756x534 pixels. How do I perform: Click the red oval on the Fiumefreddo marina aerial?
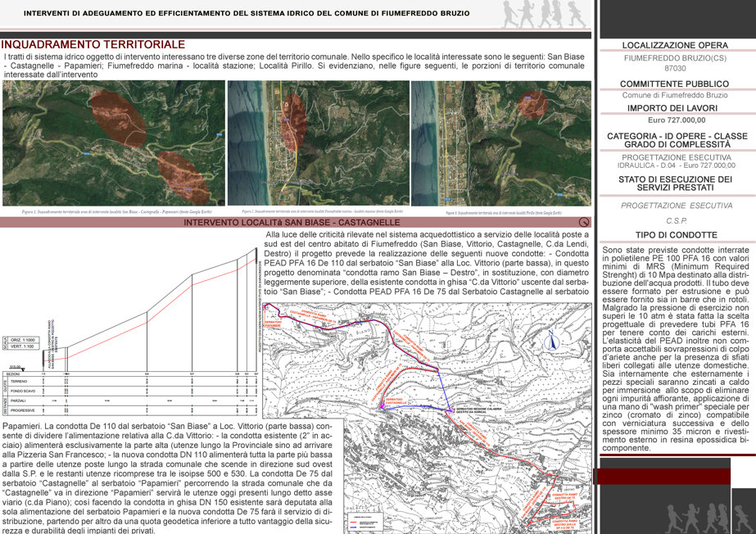point(293,122)
